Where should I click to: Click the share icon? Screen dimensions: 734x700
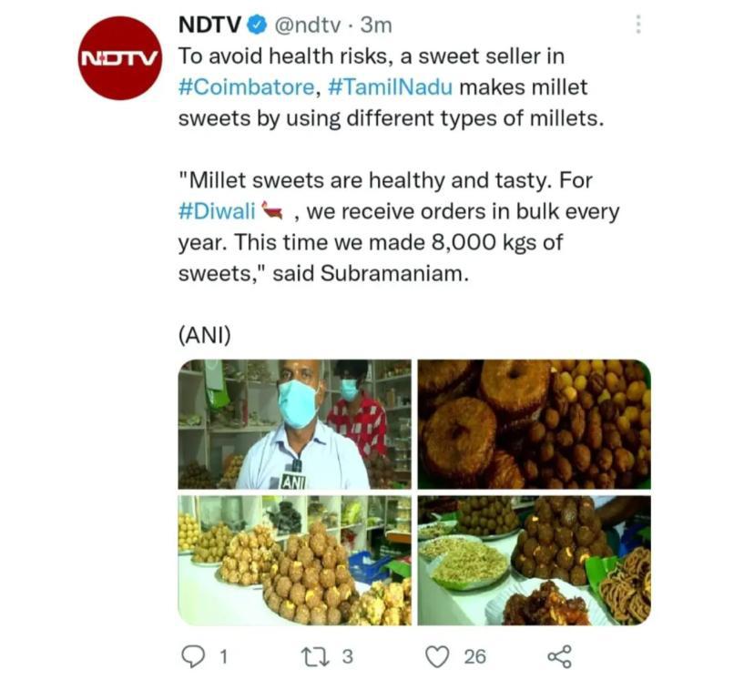(x=558, y=655)
